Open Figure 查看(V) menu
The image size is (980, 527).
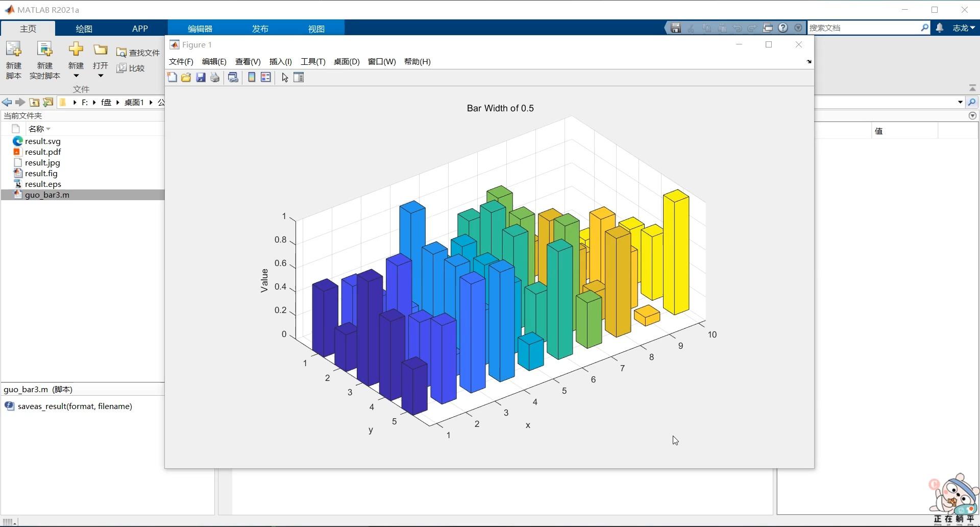click(x=248, y=61)
